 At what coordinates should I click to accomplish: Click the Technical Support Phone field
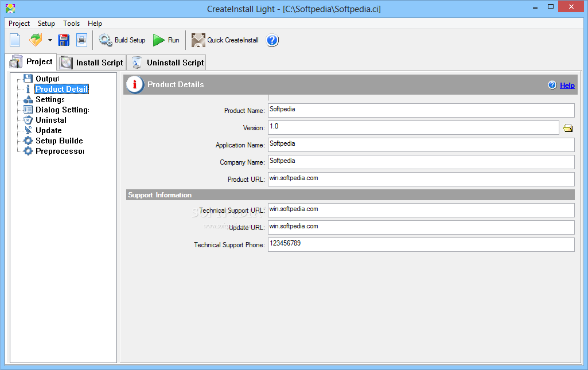point(421,245)
